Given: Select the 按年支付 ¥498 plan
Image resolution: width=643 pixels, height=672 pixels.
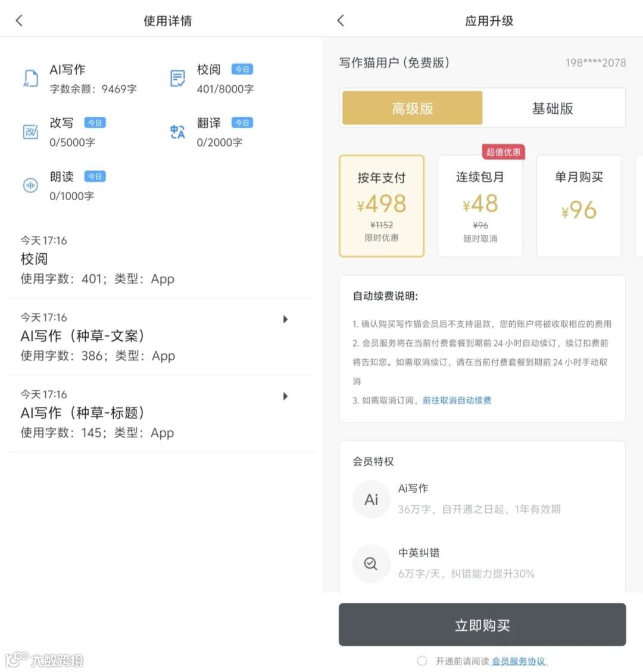Looking at the screenshot, I should point(381,206).
